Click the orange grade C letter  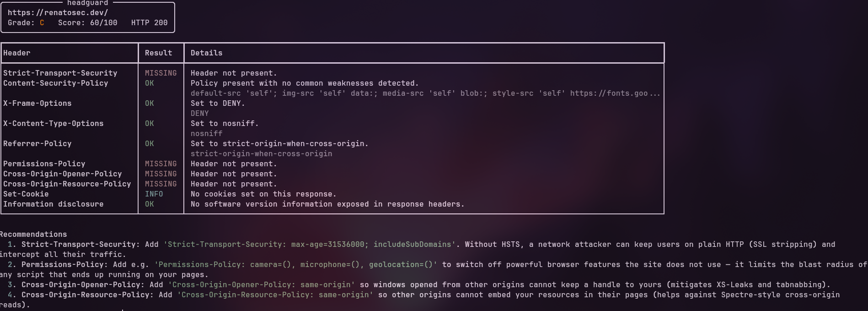point(42,22)
